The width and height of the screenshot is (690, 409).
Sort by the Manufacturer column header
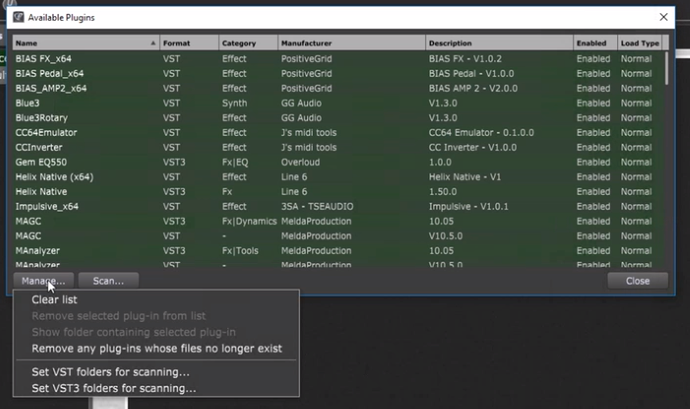[x=352, y=43]
